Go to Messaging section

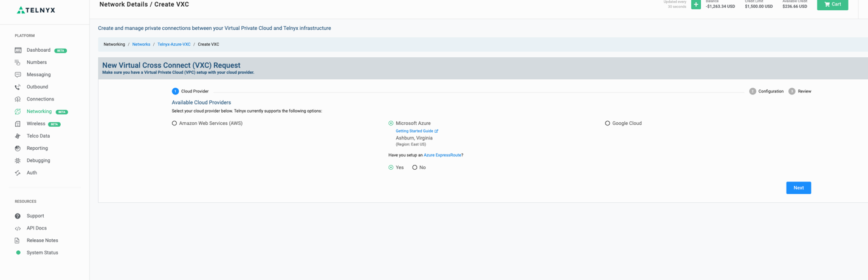click(38, 74)
